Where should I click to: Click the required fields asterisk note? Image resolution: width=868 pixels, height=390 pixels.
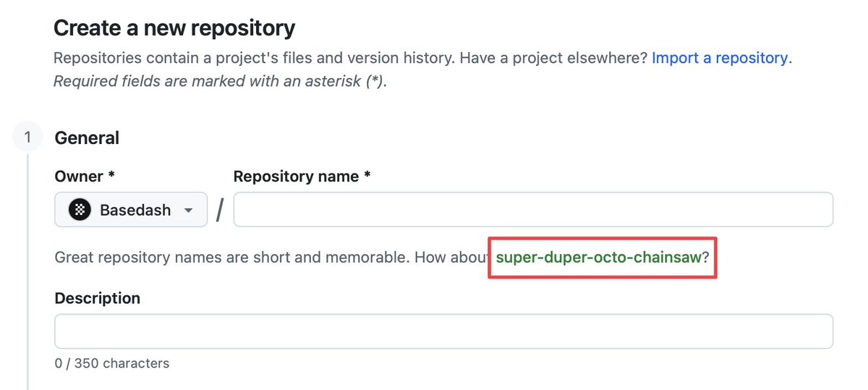tap(221, 81)
